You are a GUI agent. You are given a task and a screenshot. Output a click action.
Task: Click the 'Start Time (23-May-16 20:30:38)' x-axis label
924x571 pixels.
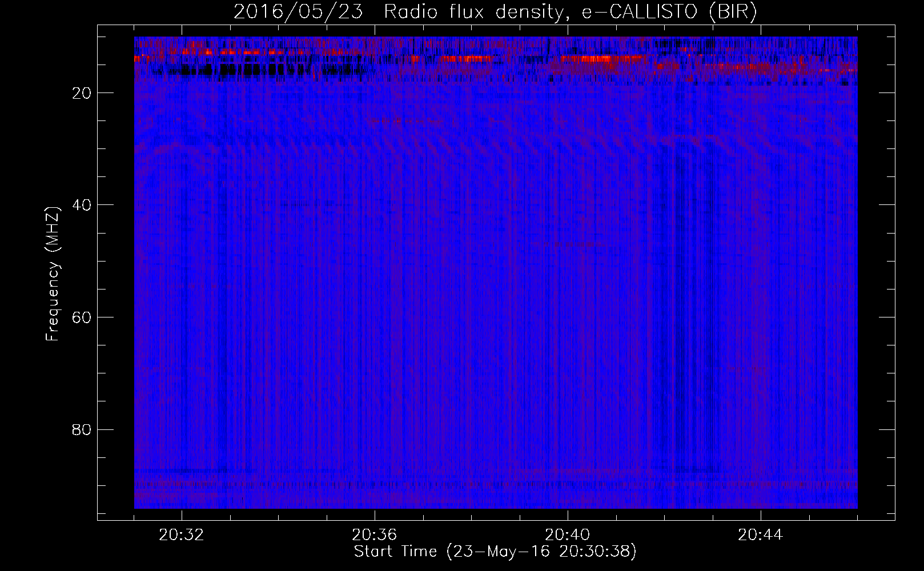(495, 552)
